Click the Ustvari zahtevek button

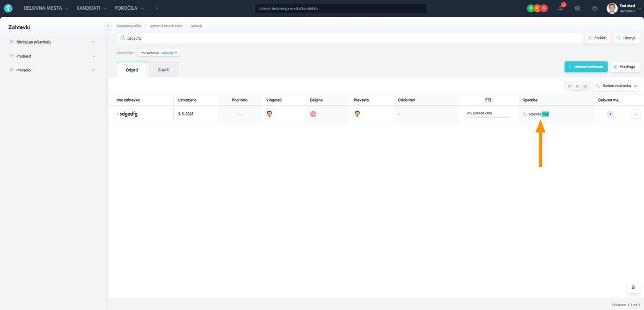586,67
